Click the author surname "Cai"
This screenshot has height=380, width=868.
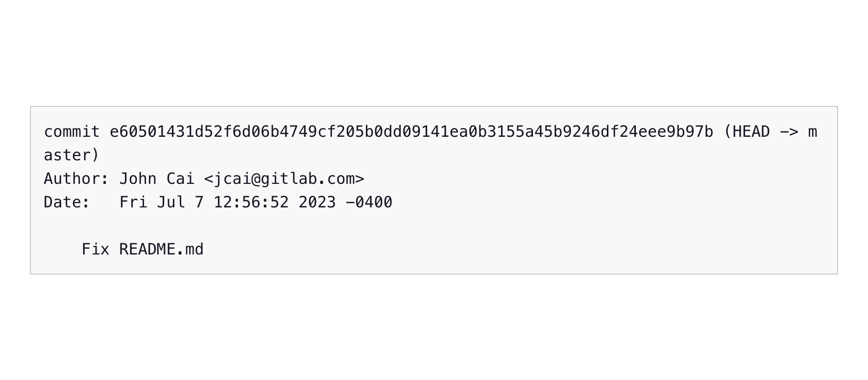(x=180, y=179)
